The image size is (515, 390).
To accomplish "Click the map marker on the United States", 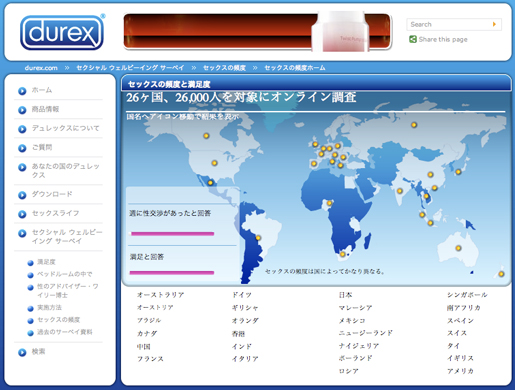I will pyautogui.click(x=214, y=163).
